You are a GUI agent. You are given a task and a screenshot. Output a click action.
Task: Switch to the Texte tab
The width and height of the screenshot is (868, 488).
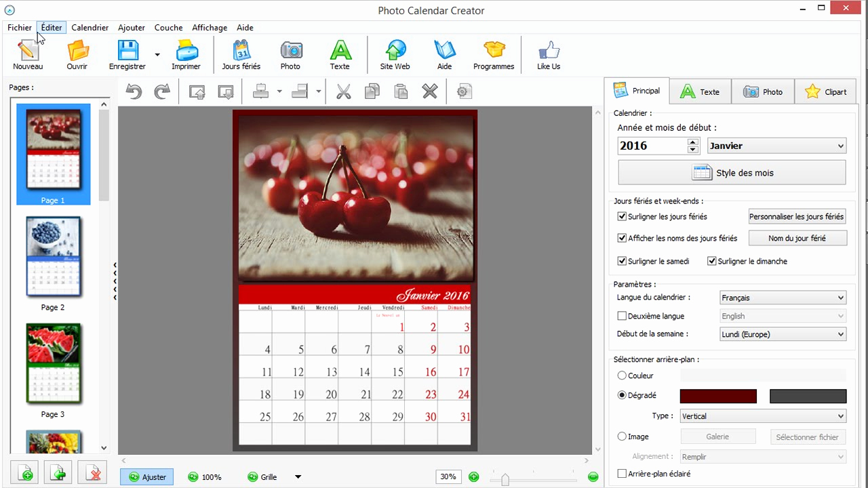point(700,92)
